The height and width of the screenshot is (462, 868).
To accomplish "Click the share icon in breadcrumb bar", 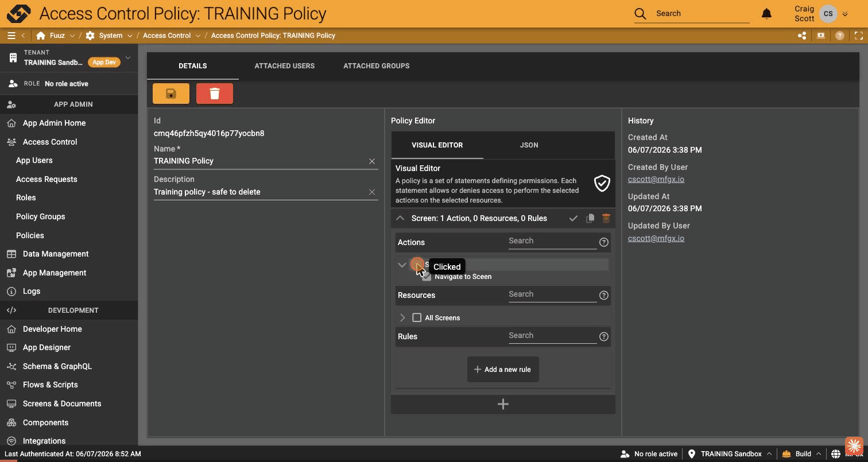I will [802, 36].
